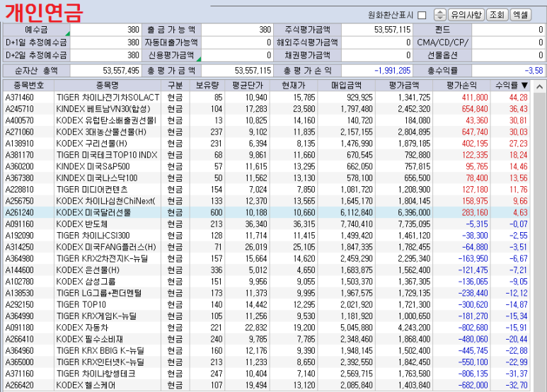Click the 순자산 총액 value 53,557,495

click(105, 71)
